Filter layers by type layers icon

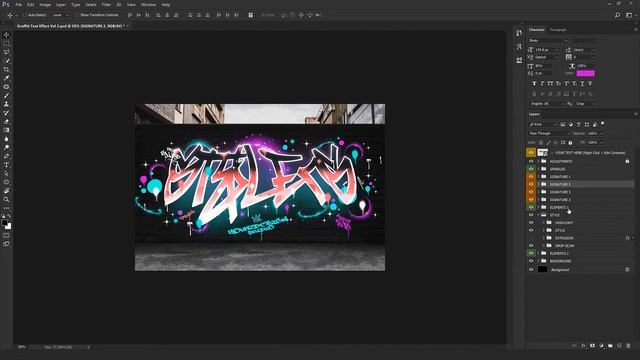579,124
